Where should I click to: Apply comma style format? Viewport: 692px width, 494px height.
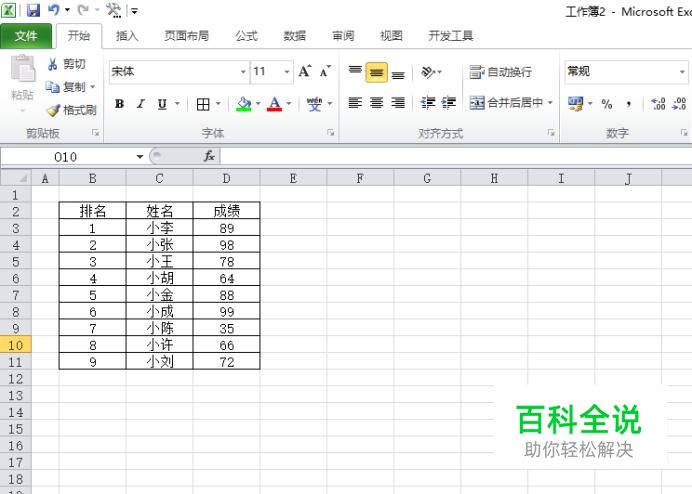click(x=628, y=104)
